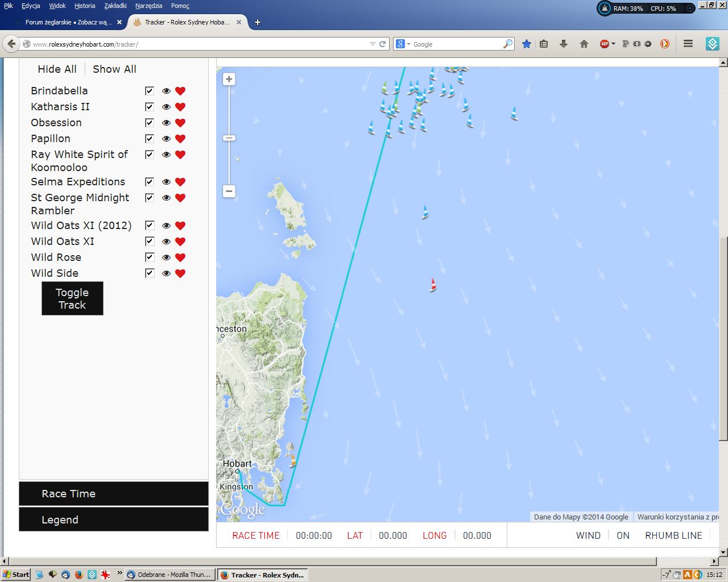
Task: Expand the Race Time panel
Action: pyautogui.click(x=114, y=494)
